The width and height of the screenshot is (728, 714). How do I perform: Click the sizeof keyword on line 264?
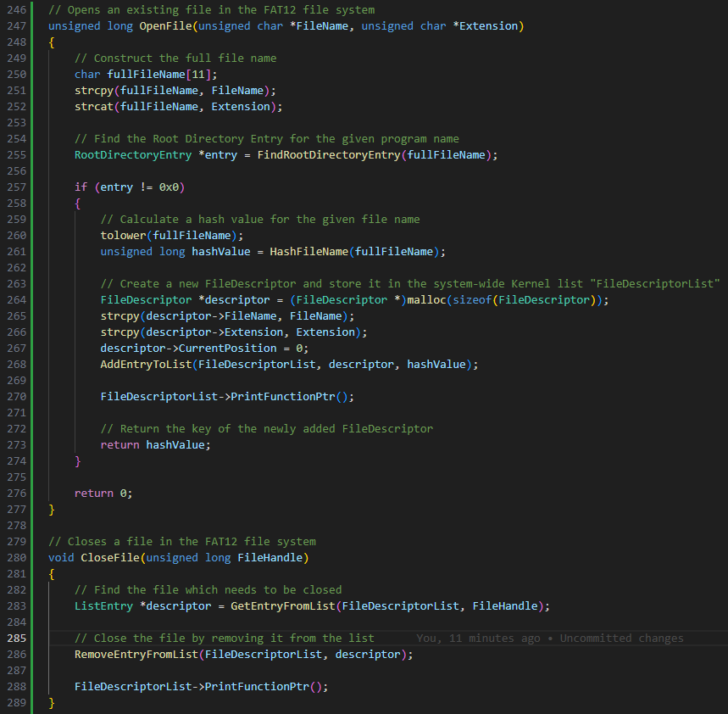472,299
